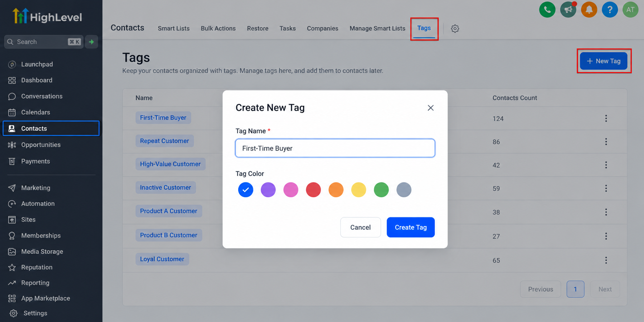644x322 pixels.
Task: Open options menu for Repeat Customer row
Action: point(606,142)
